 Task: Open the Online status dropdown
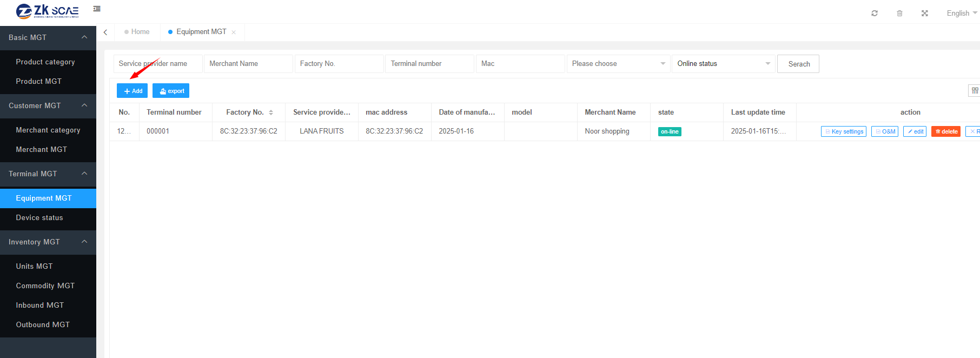point(723,64)
